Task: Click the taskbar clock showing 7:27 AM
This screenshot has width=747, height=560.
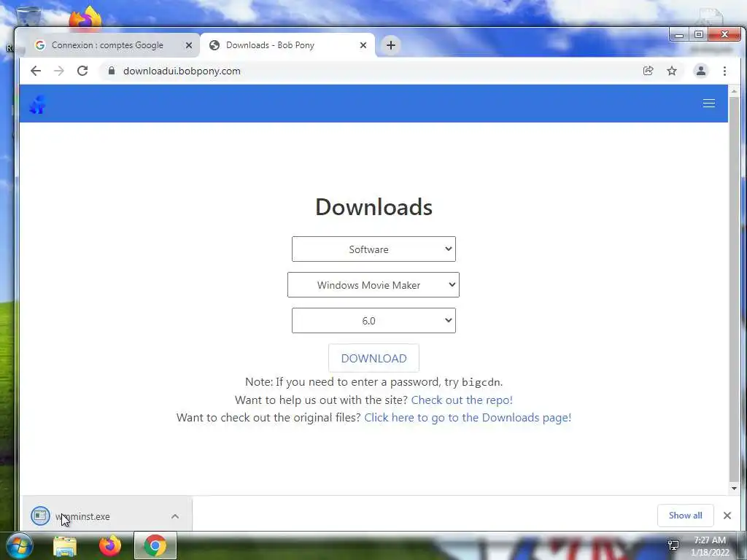Action: pyautogui.click(x=710, y=546)
